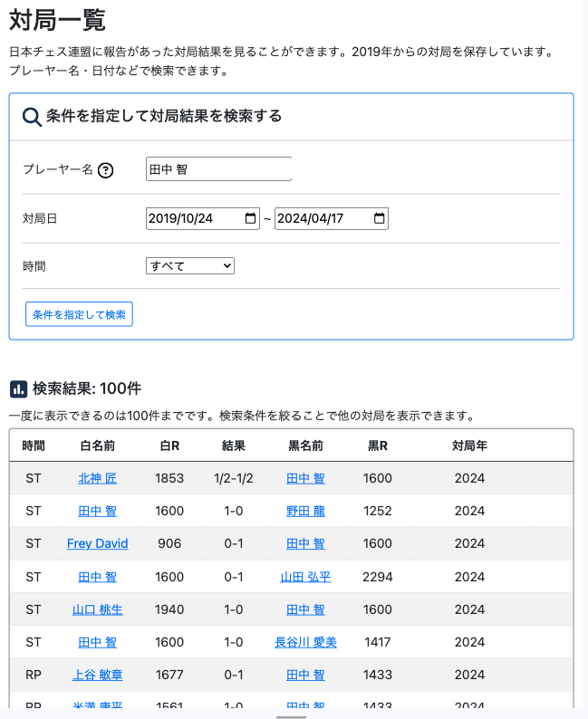The image size is (588, 719).
Task: Click white rating 1677
Action: point(169,675)
